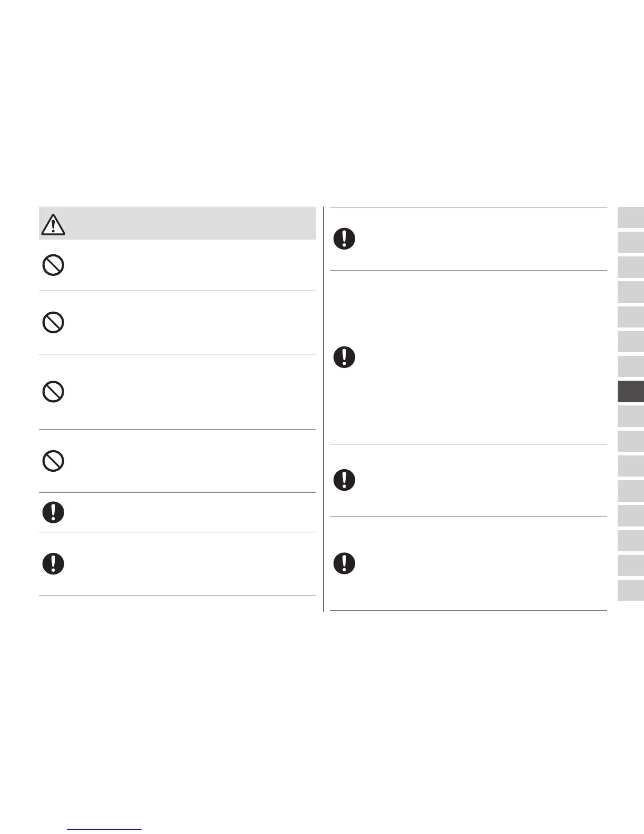The image size is (644, 834).
Task: Select the side tab directly below the dark tab
Action: pos(630,416)
